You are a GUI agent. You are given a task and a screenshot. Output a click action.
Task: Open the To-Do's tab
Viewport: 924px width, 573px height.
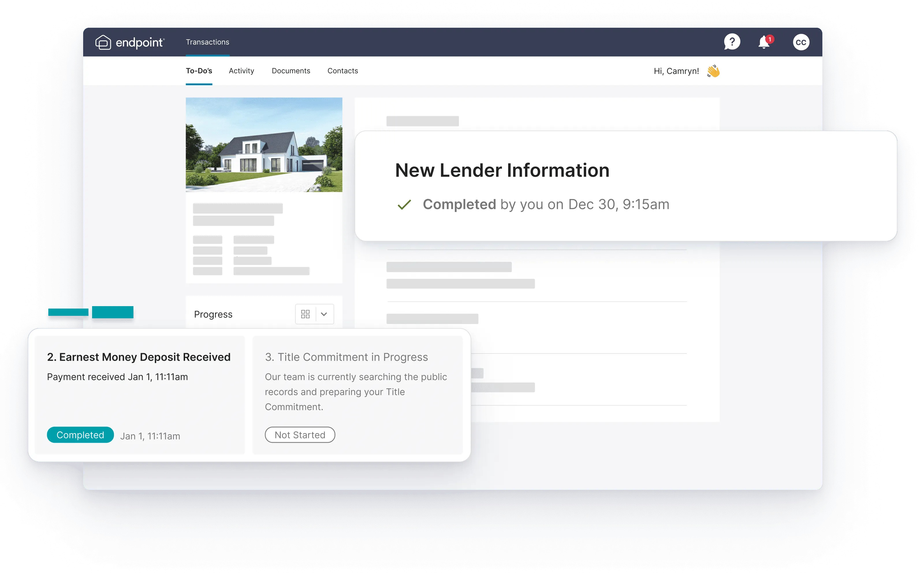199,71
